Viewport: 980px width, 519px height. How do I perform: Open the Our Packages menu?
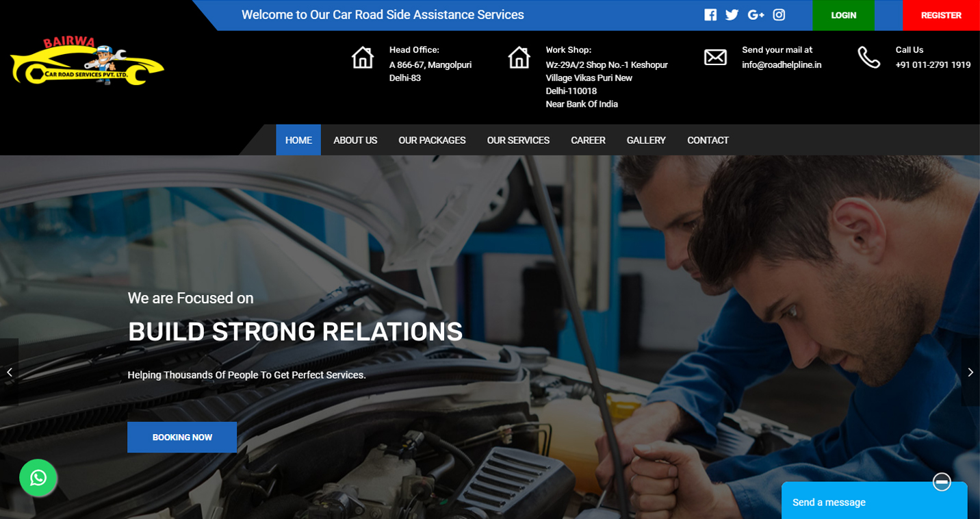click(x=432, y=140)
